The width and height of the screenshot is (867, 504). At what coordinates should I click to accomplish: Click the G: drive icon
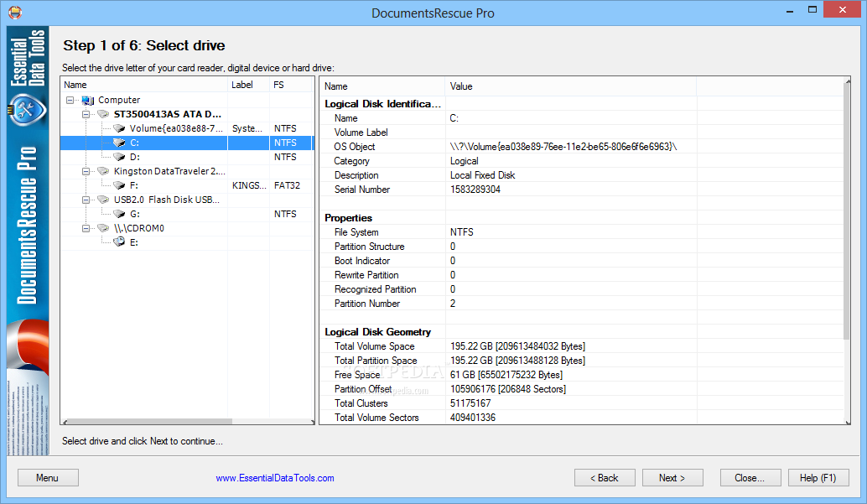coord(119,214)
